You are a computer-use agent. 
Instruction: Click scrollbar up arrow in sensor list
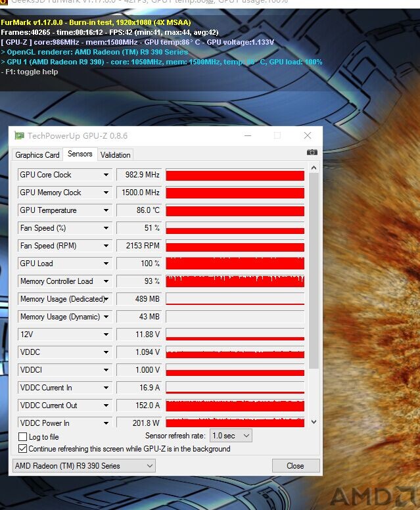[314, 168]
